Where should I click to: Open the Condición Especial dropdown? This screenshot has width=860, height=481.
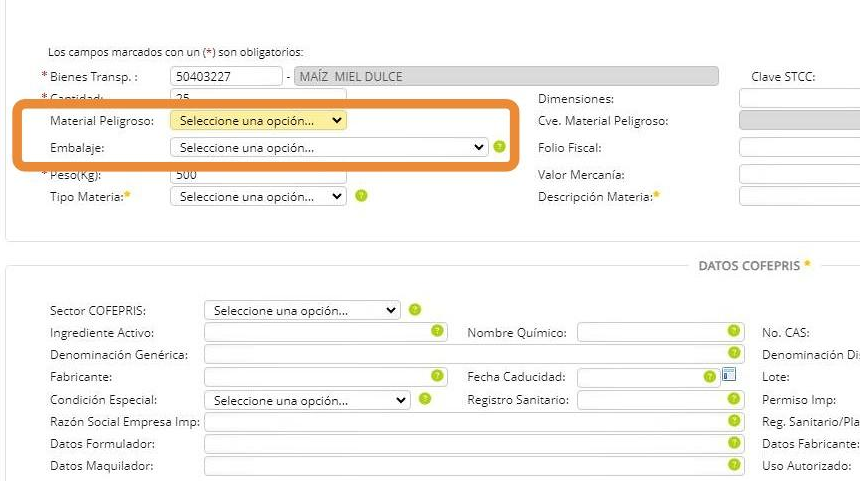click(307, 400)
